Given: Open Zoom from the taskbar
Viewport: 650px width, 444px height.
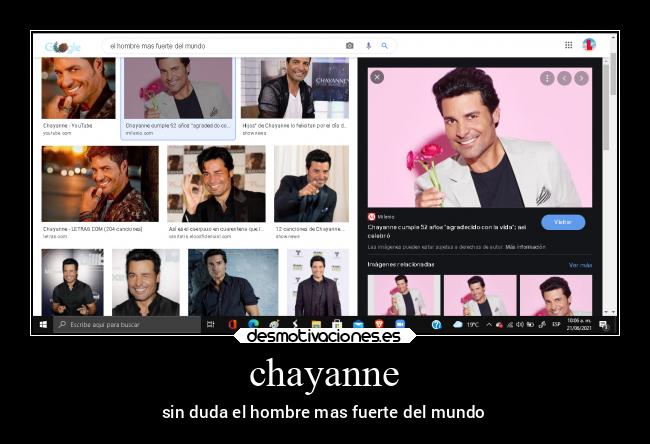Looking at the screenshot, I should (400, 325).
